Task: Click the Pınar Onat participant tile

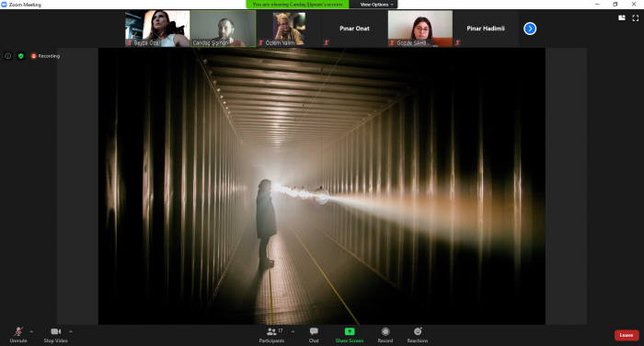Action: [x=354, y=29]
